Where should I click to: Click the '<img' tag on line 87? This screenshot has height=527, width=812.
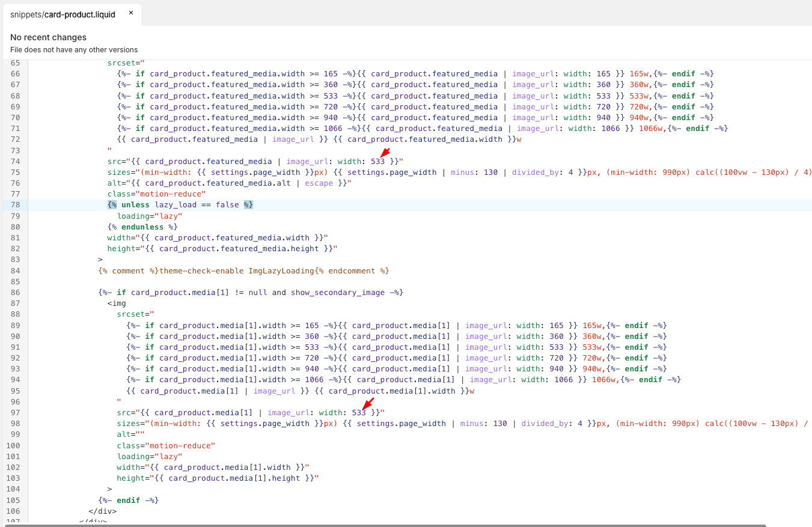117,303
